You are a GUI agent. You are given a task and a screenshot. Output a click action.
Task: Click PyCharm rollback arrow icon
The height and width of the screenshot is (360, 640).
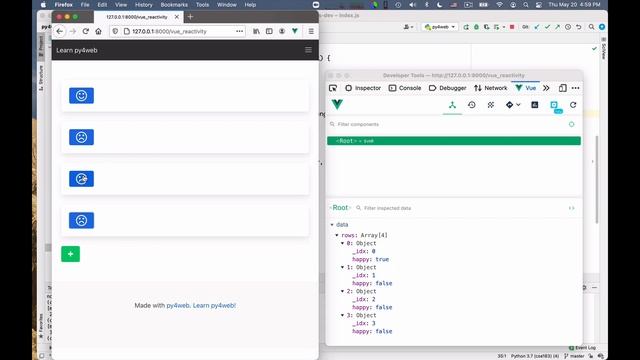pyautogui.click(x=578, y=27)
